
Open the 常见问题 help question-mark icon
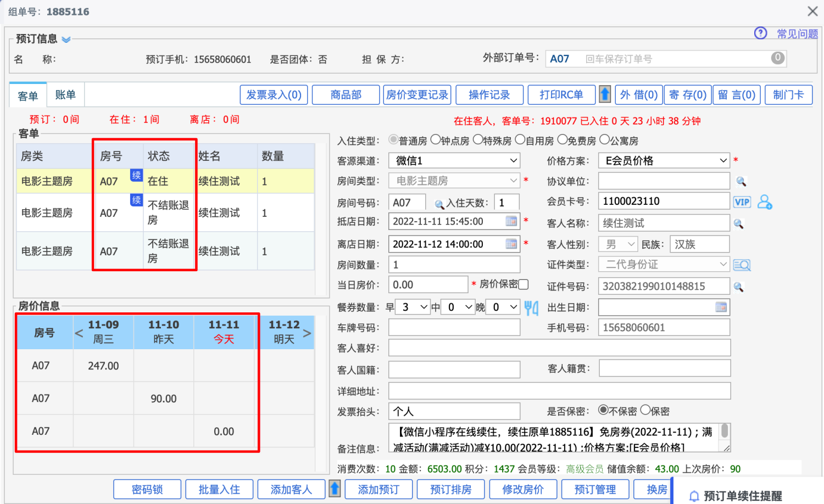(760, 33)
